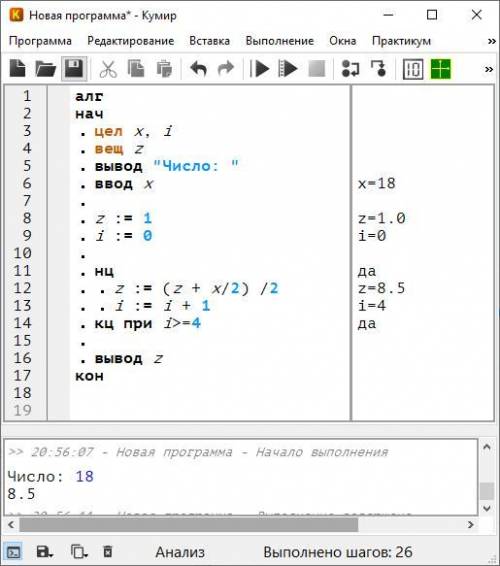Click the step into icon
Image resolution: width=500 pixels, height=566 pixels.
pos(378,69)
